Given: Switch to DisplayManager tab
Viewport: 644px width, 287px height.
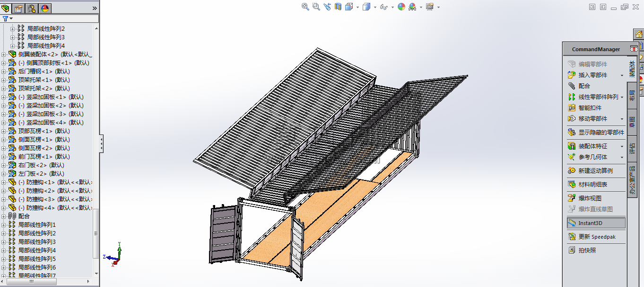Looking at the screenshot, I should (45, 8).
